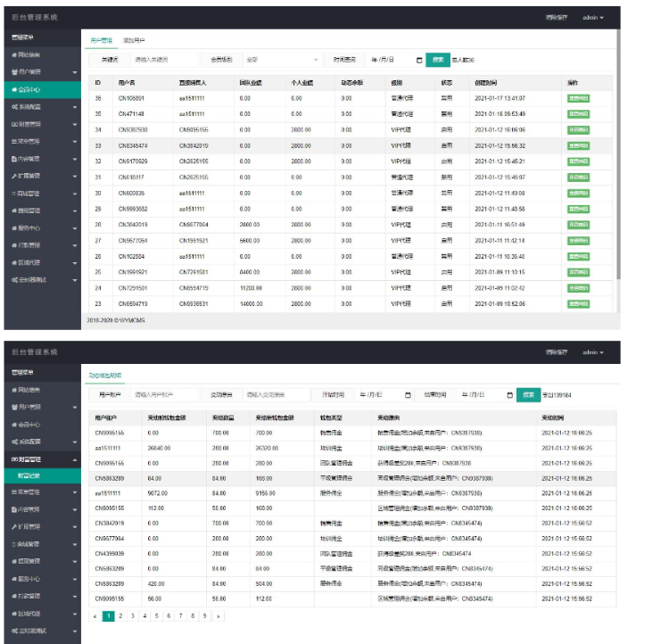Click the user table's vertical scrollbar

(617, 178)
